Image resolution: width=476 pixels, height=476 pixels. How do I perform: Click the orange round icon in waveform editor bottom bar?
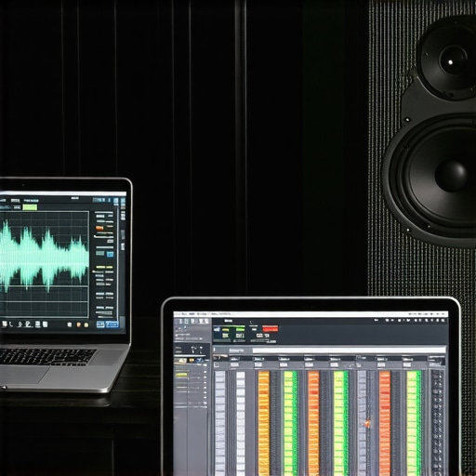pyautogui.click(x=79, y=324)
